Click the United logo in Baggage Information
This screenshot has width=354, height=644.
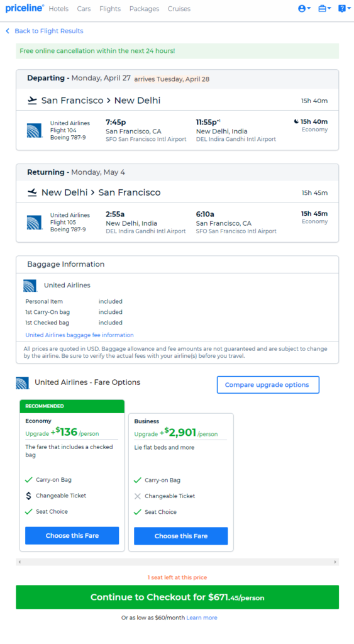point(30,286)
